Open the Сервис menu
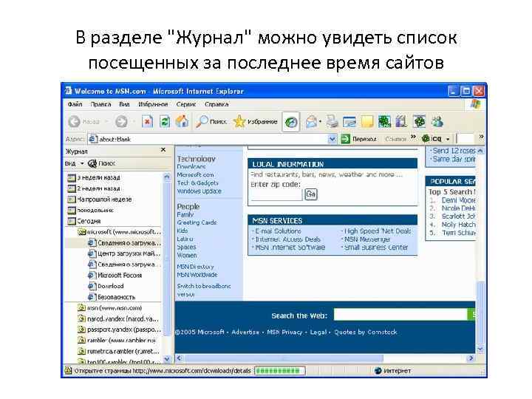Viewport: 532px width, 399px height. click(x=186, y=104)
